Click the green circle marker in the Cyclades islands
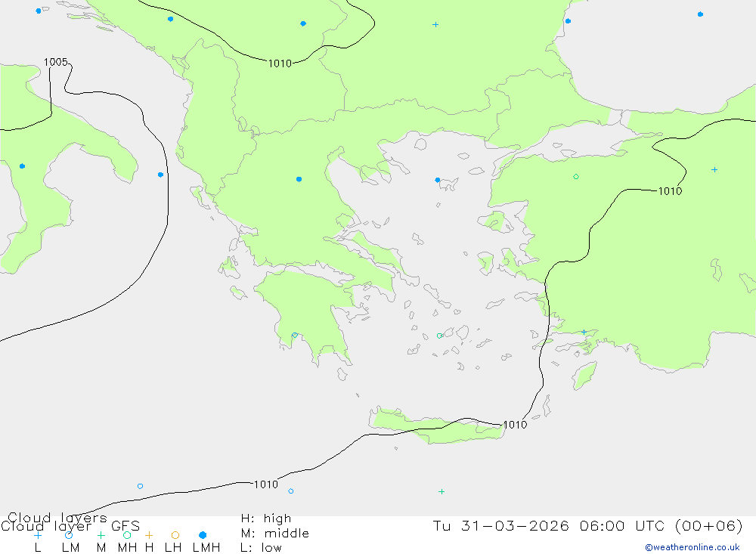 (440, 336)
